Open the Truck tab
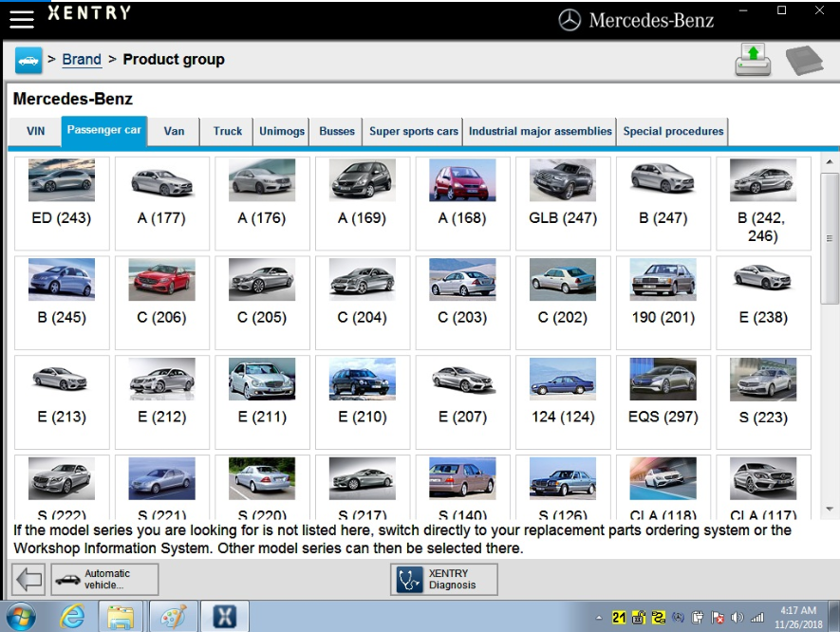 pyautogui.click(x=227, y=131)
